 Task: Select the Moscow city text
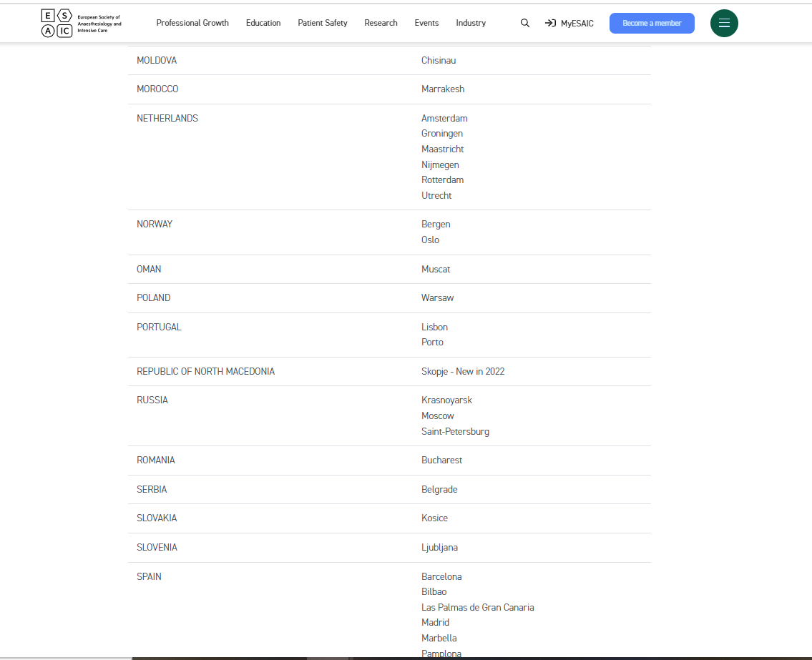pos(437,415)
